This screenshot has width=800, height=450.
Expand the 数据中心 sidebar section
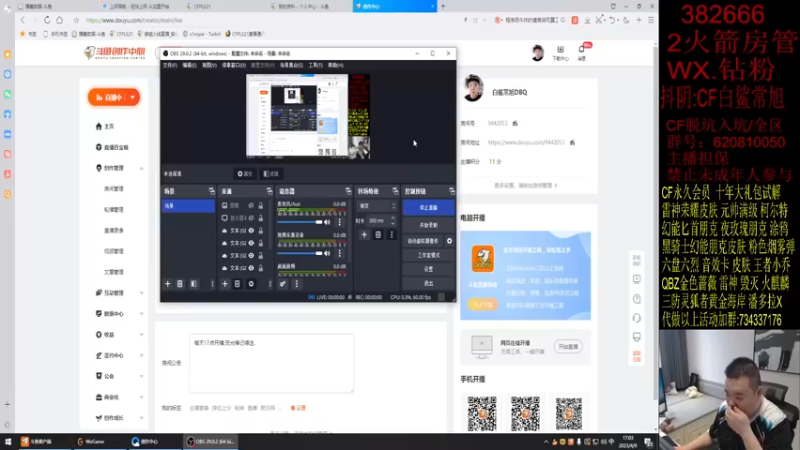(x=141, y=314)
